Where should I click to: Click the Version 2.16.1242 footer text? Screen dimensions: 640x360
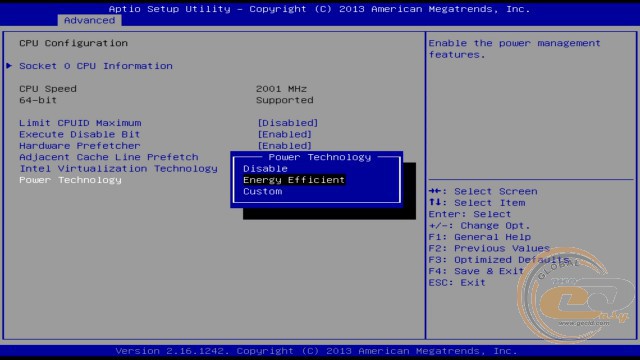coord(316,351)
